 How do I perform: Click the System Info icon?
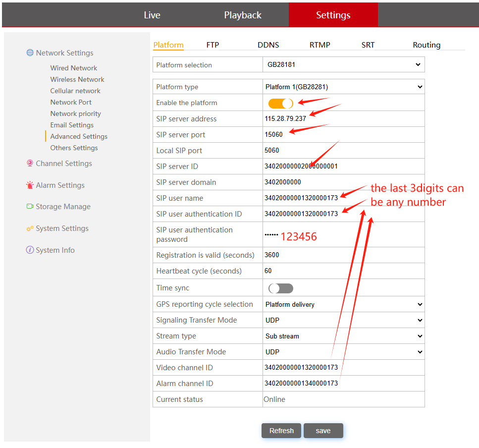30,250
